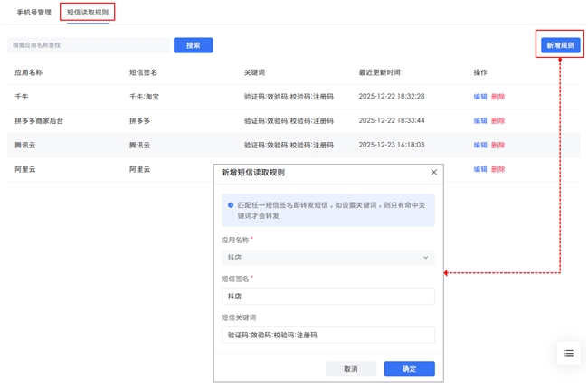Viewport: 588px width, 388px height.
Task: Expand the 应用名称 dropdown arrow
Action: [426, 258]
